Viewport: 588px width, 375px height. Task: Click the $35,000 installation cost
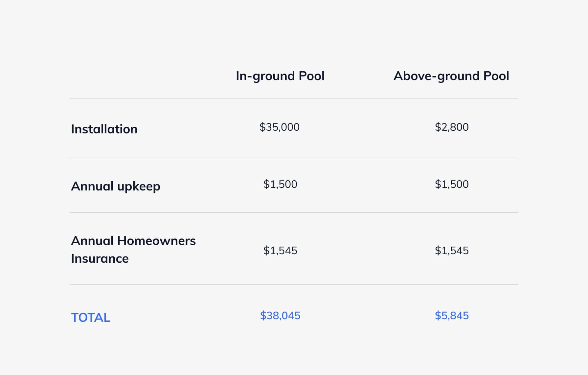point(280,127)
